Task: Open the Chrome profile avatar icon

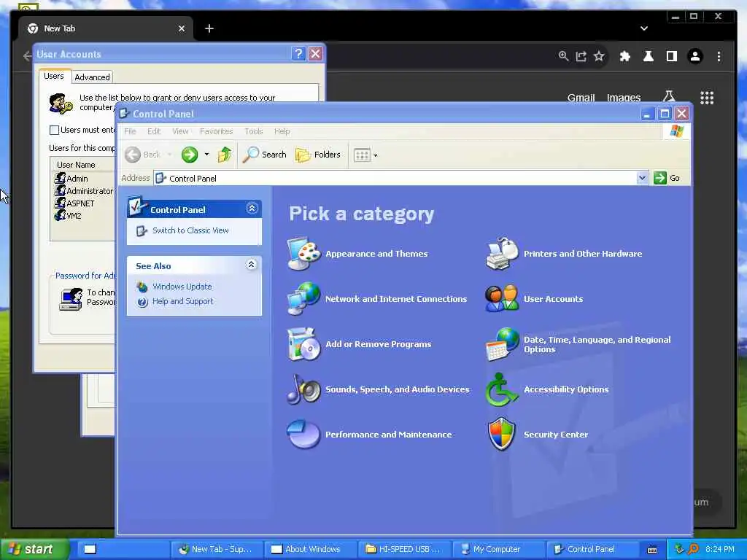Action: [x=695, y=57]
